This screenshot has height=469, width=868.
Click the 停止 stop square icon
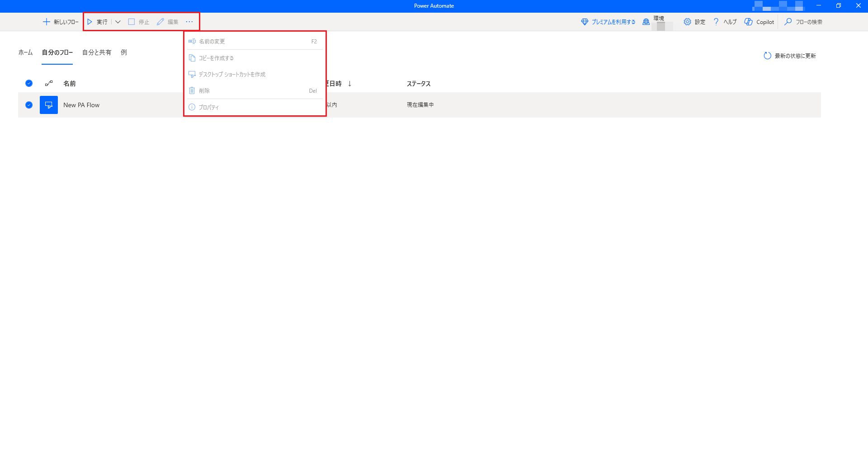[x=132, y=22]
